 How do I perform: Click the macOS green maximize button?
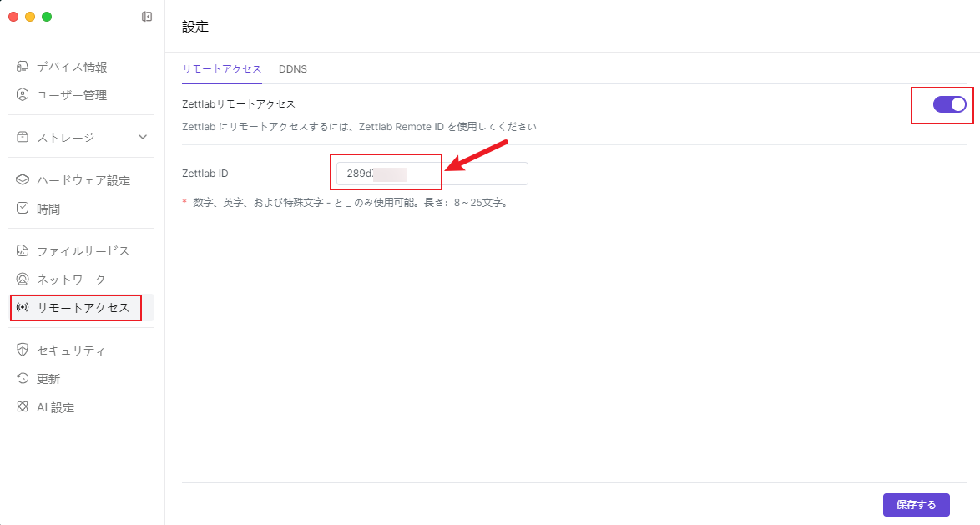pos(47,17)
